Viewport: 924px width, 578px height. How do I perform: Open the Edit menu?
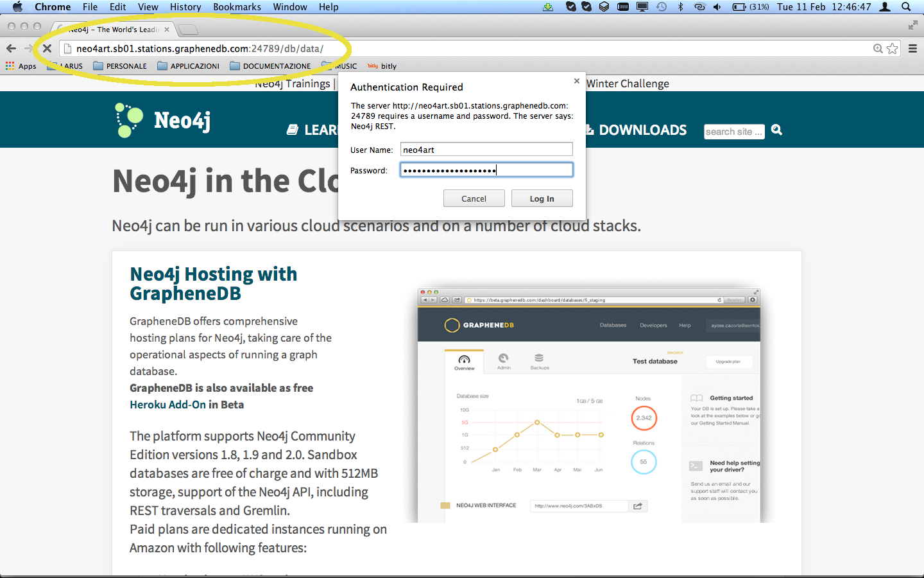pyautogui.click(x=118, y=7)
